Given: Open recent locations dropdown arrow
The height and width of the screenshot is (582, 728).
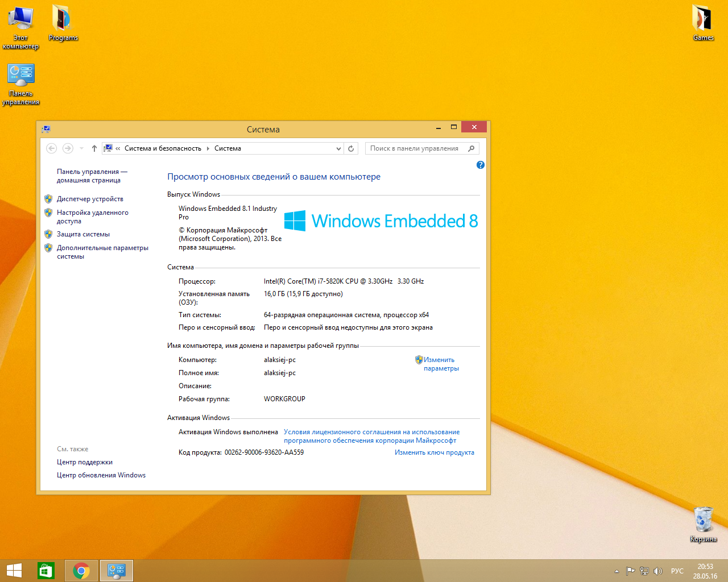Looking at the screenshot, I should coord(81,148).
